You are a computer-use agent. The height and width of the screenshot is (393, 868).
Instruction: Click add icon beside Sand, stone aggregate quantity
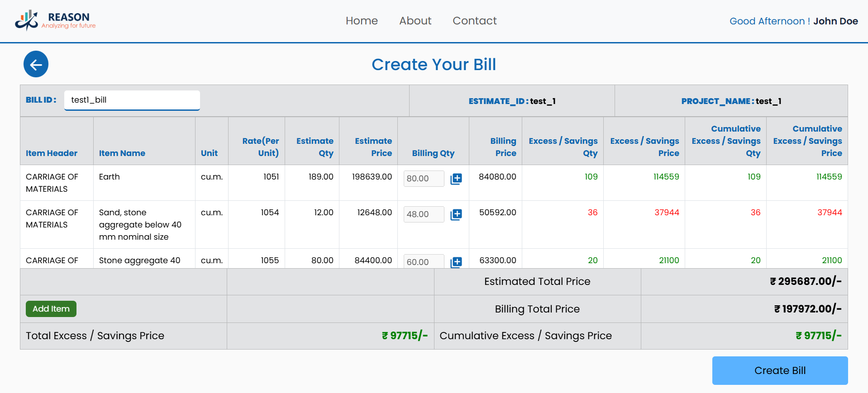click(x=456, y=214)
